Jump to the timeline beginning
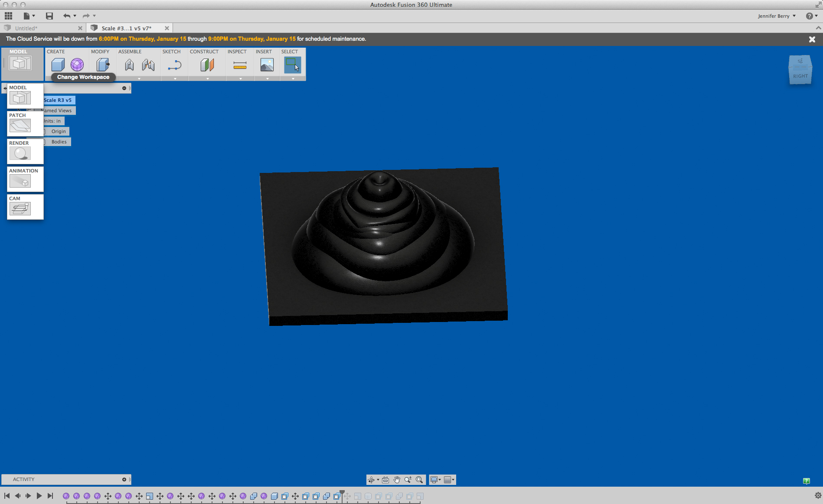The height and width of the screenshot is (504, 823). 7,496
